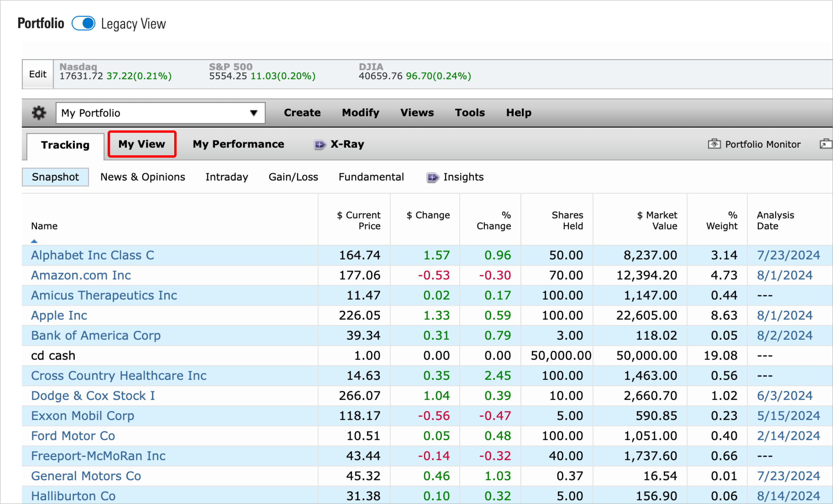Sort by the Name column header

pos(44,226)
